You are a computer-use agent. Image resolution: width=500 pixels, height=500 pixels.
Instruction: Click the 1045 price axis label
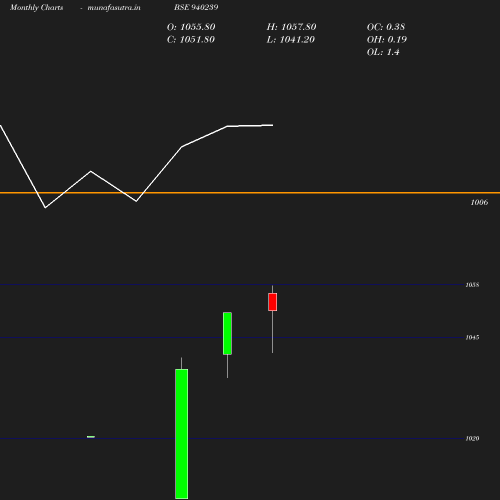472,338
